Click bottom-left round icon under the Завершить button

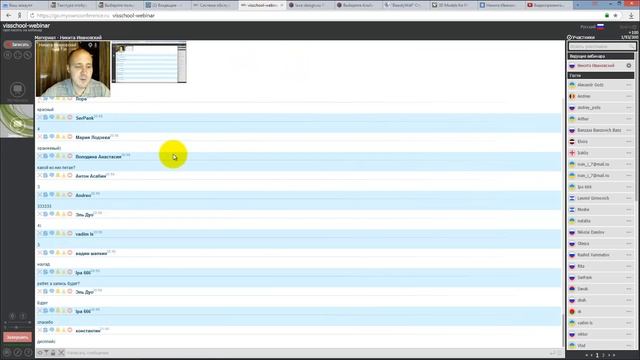coord(7,352)
